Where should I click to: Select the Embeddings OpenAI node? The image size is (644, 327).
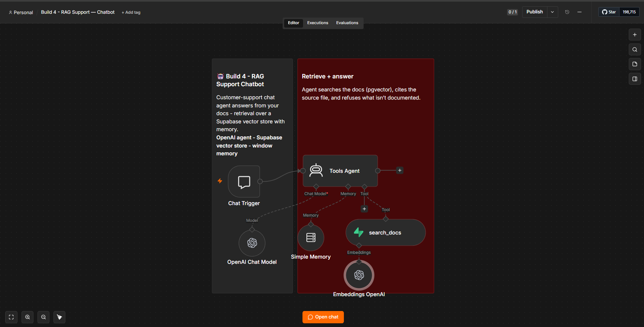pyautogui.click(x=359, y=275)
